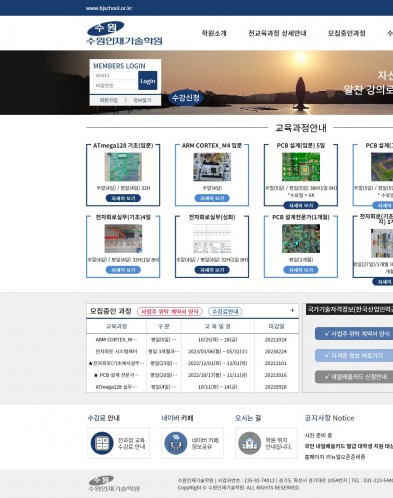Click the round 수강신청 badge
Screen dimensions: 393x498
pos(186,98)
